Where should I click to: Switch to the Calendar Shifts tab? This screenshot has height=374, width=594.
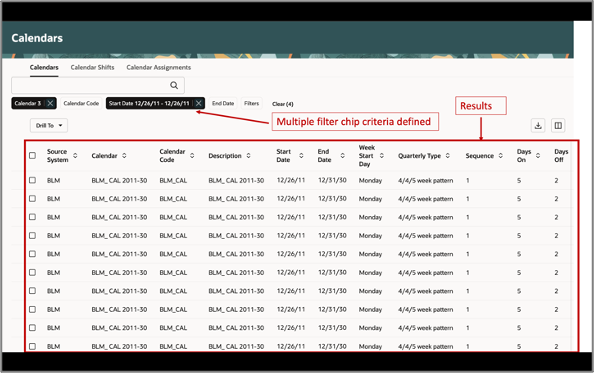92,67
